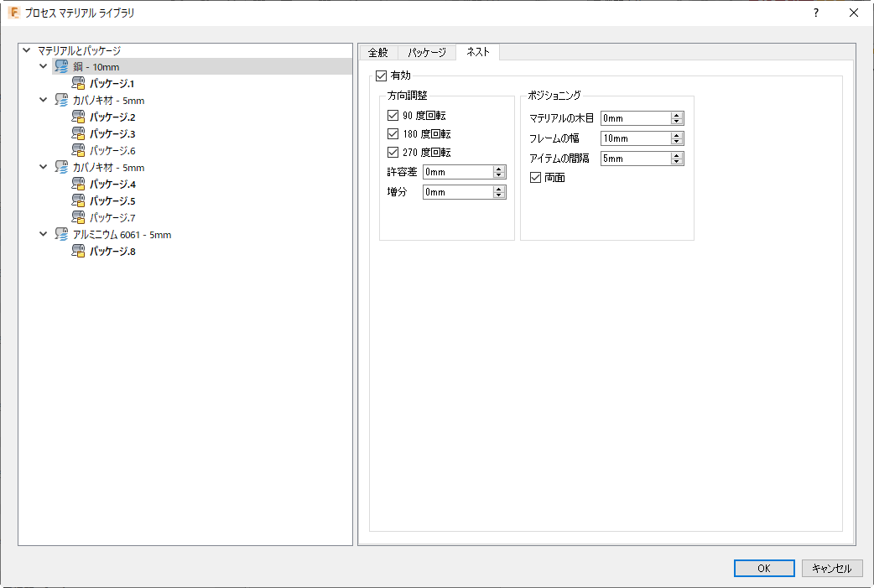Select the パッケージ.7 label in tree
This screenshot has height=588, width=874.
(x=112, y=217)
